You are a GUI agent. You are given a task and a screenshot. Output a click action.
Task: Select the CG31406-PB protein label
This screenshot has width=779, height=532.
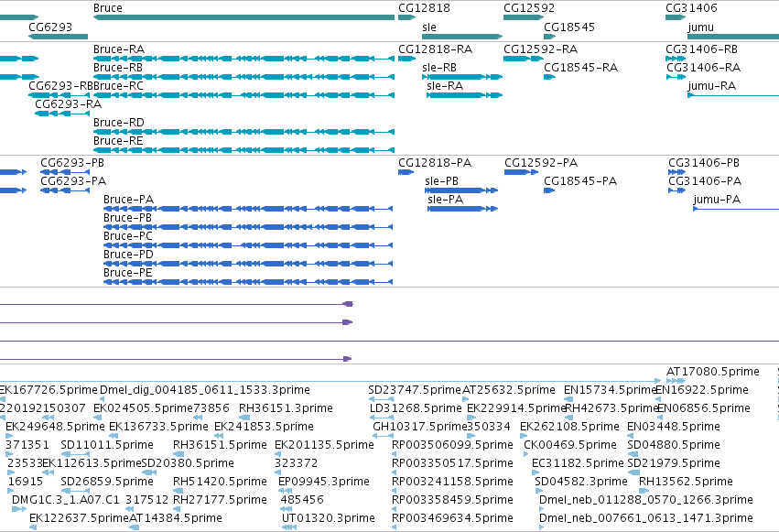point(704,163)
